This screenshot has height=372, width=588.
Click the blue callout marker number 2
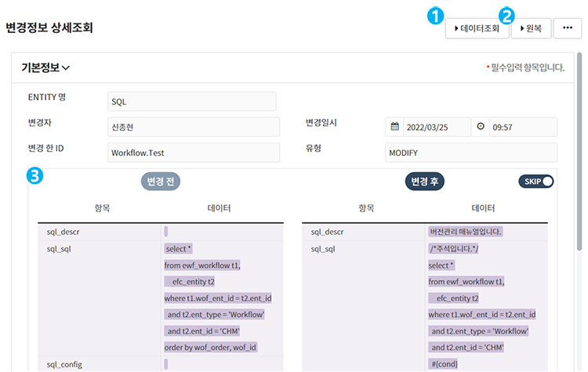pyautogui.click(x=507, y=14)
